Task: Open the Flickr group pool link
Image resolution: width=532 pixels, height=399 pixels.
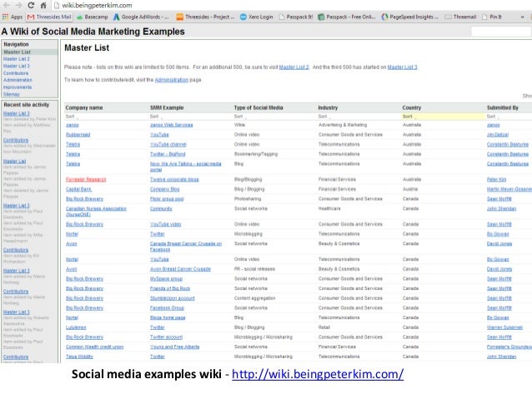Action: (x=167, y=199)
